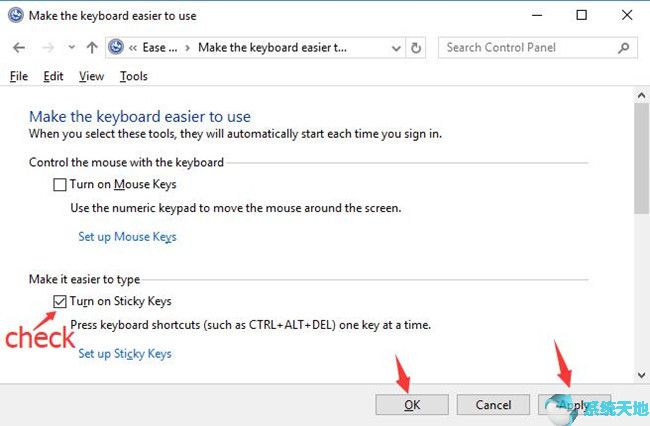Expand hidden breadcrumb path chevrons
This screenshot has width=650, height=426.
(133, 48)
